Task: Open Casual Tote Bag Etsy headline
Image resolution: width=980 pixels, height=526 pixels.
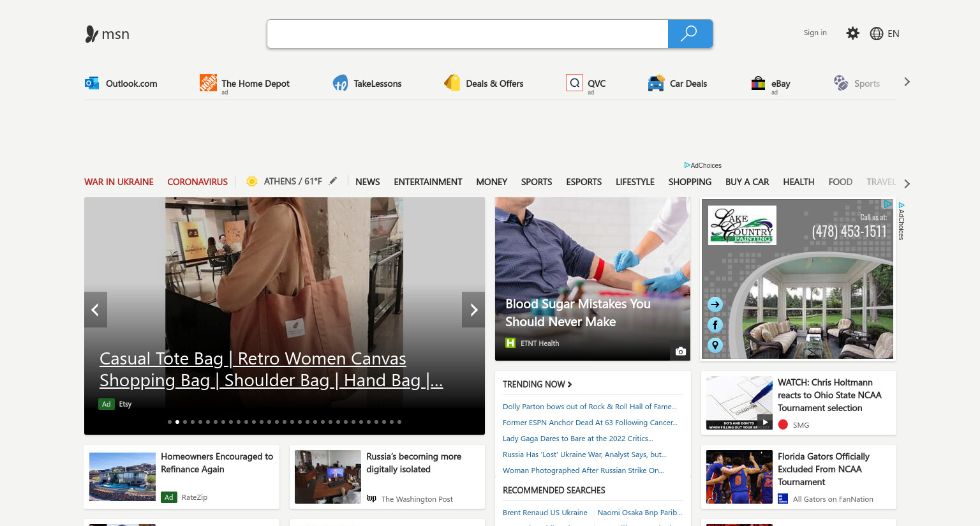Action: [271, 370]
